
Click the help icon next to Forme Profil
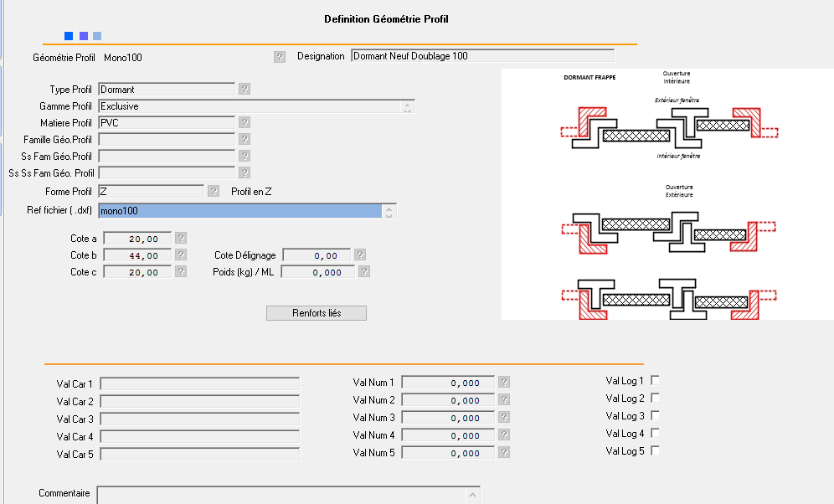[214, 192]
